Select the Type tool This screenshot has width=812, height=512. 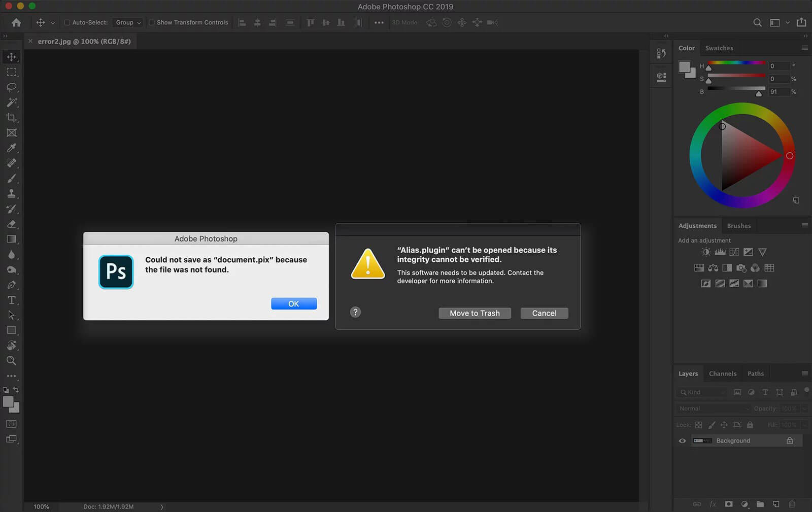coord(11,300)
